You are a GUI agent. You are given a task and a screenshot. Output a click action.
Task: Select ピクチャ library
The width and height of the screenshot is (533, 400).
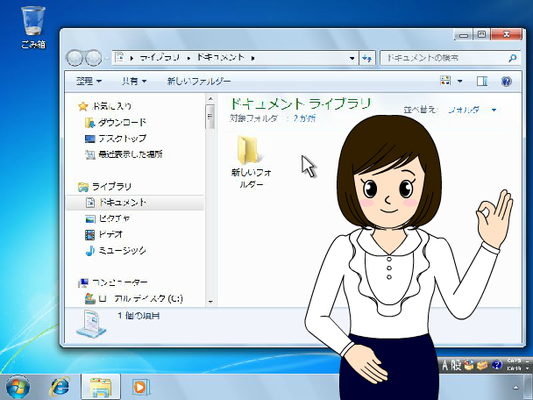pyautogui.click(x=114, y=219)
